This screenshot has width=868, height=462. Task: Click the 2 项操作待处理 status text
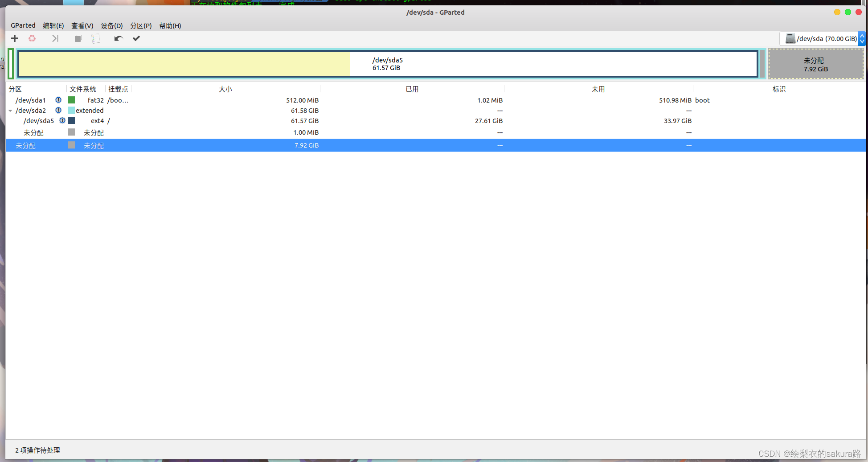pyautogui.click(x=37, y=450)
